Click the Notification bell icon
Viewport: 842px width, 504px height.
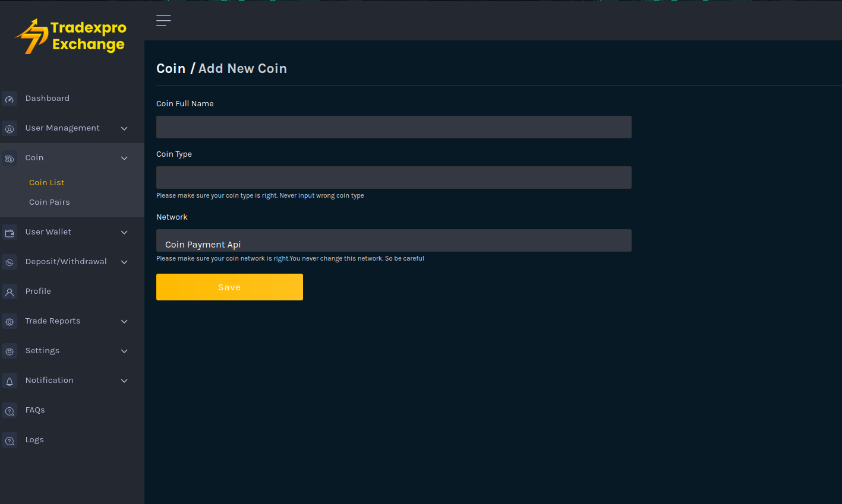10,381
